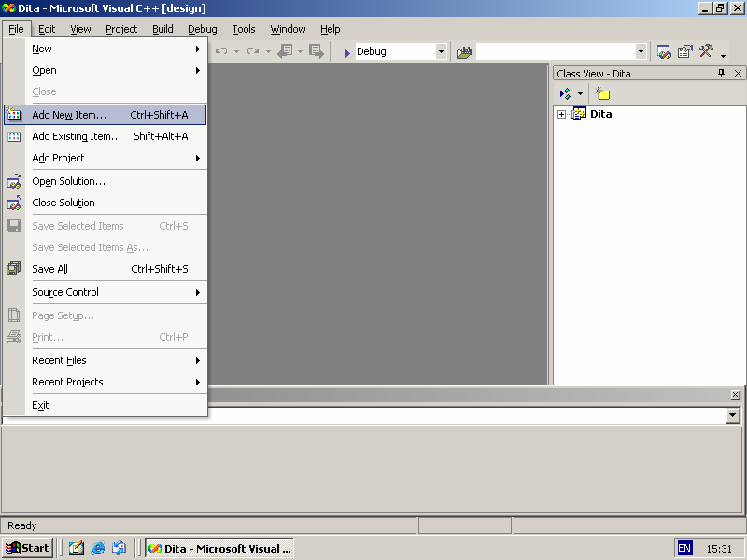Click the Undo toolbar icon
The height and width of the screenshot is (560, 747).
(x=221, y=51)
